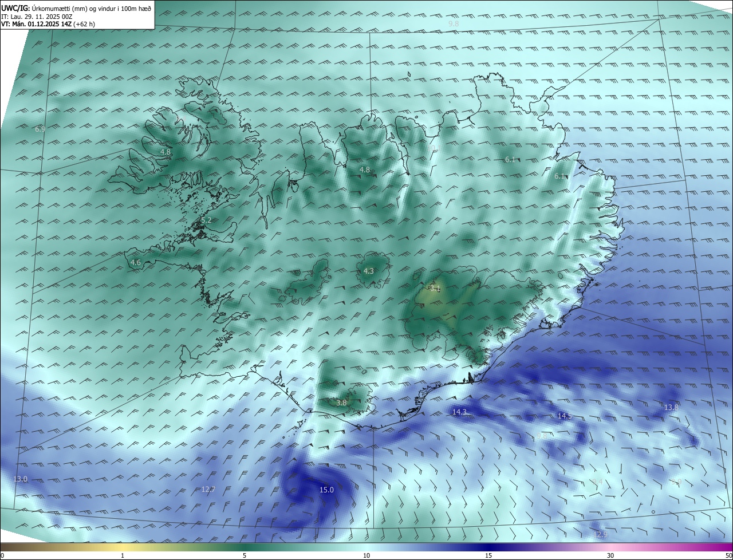
Task: Click the 12.7 value label
Action: 208,489
